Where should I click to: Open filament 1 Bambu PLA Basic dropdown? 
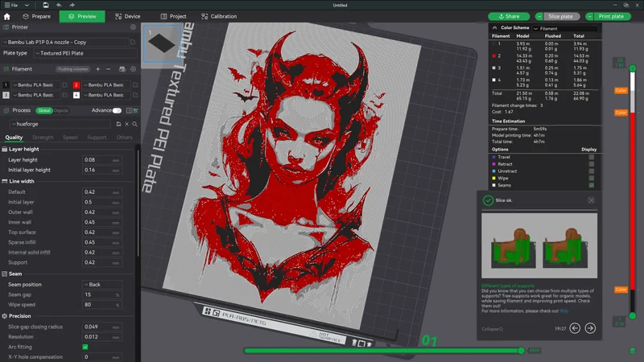[x=35, y=85]
